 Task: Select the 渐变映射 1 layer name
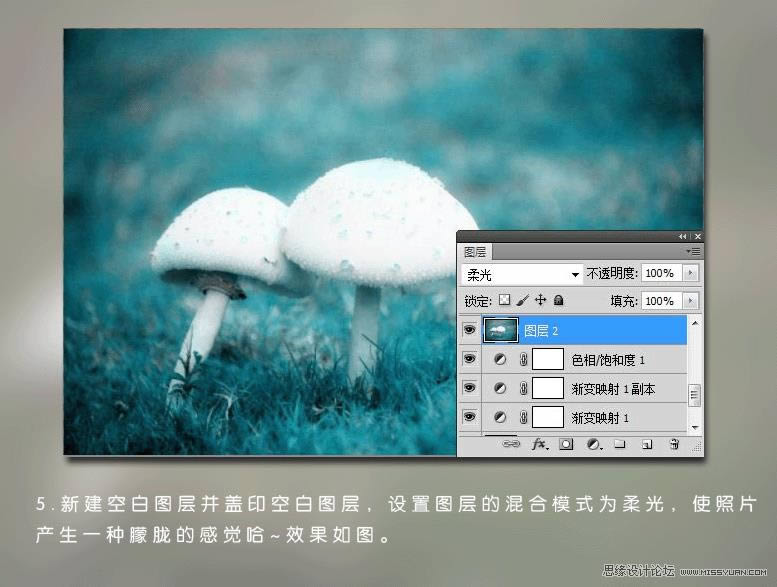tap(600, 418)
